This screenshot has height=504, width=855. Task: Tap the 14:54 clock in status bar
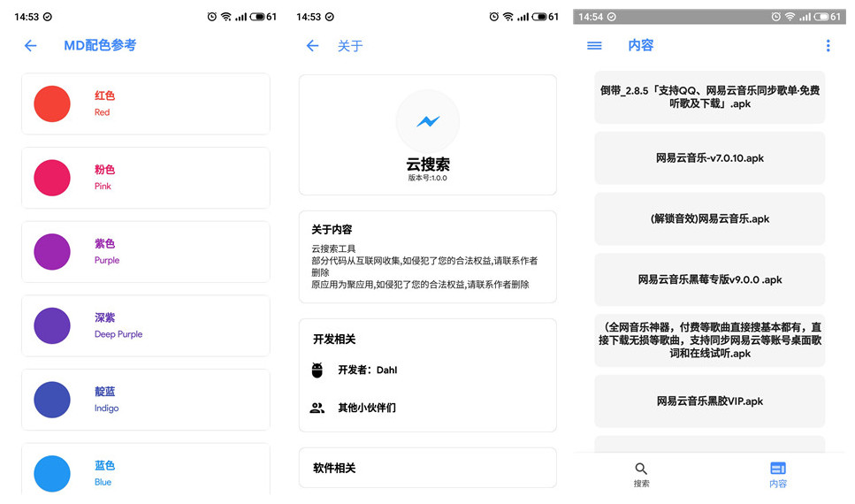[591, 17]
